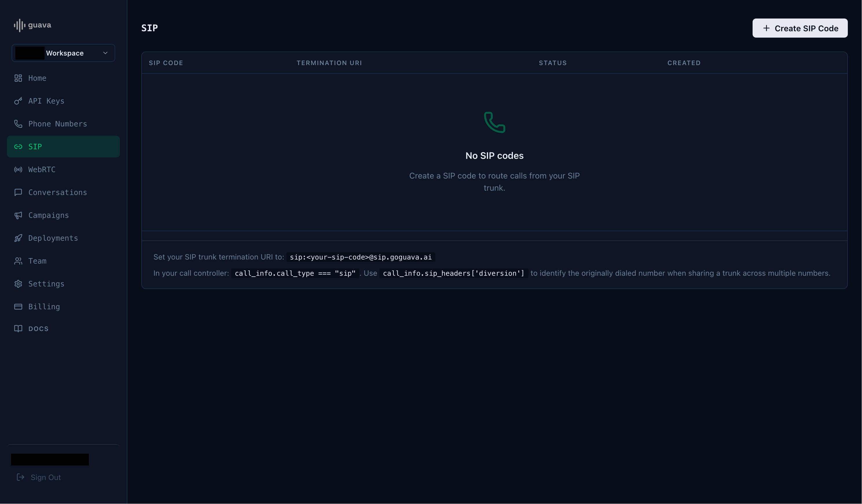Open API Keys page
This screenshot has width=862, height=504.
coord(63,101)
